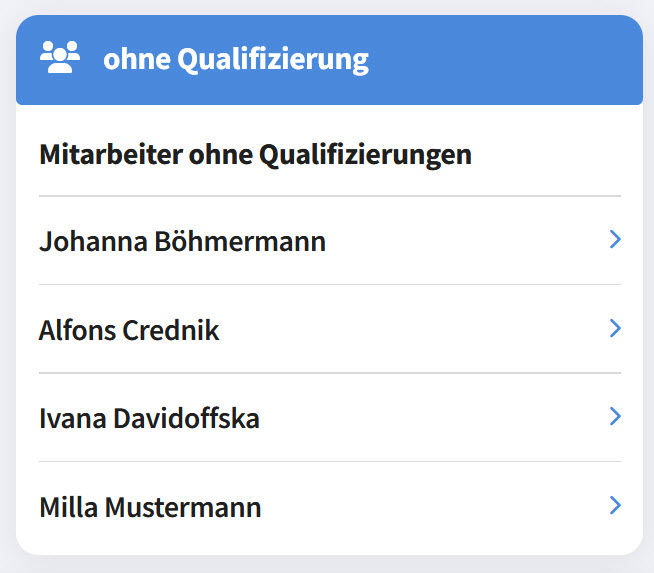Viewport: 654px width, 573px height.
Task: Click the blue header bar's empty area
Action: pyautogui.click(x=500, y=60)
